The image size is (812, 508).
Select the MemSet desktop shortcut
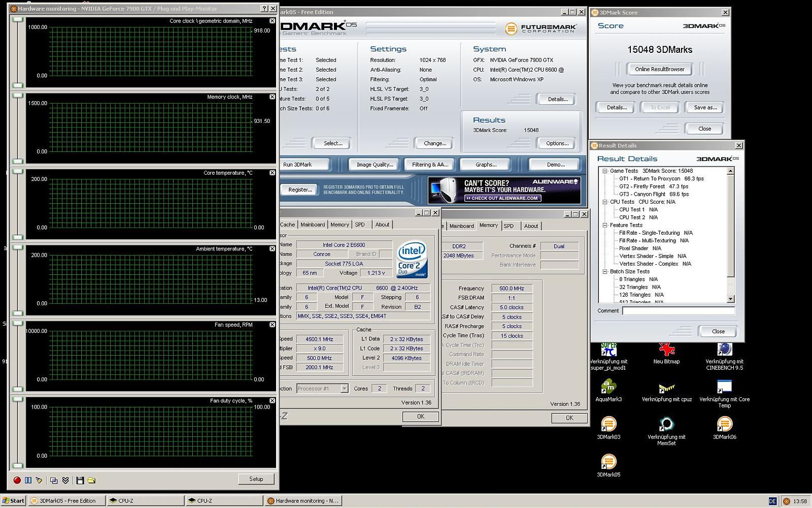tap(666, 431)
